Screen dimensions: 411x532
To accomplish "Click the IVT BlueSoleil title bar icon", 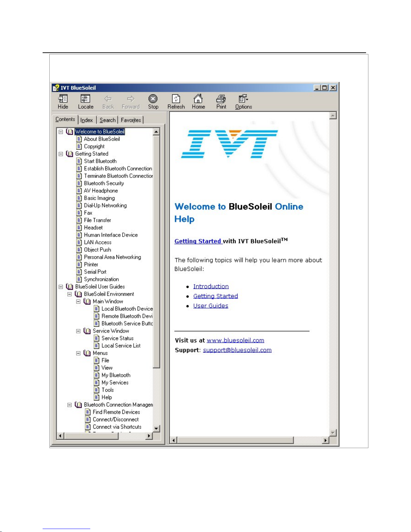I will point(56,88).
